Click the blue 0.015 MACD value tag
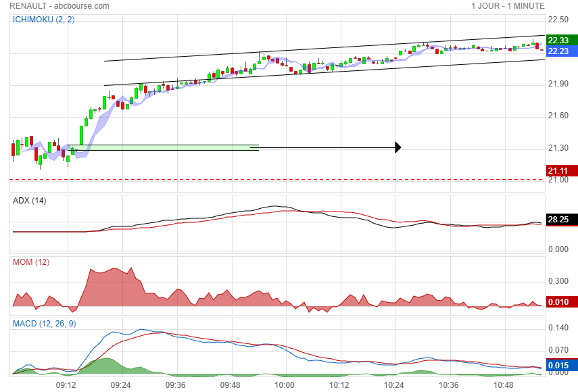 pyautogui.click(x=561, y=365)
